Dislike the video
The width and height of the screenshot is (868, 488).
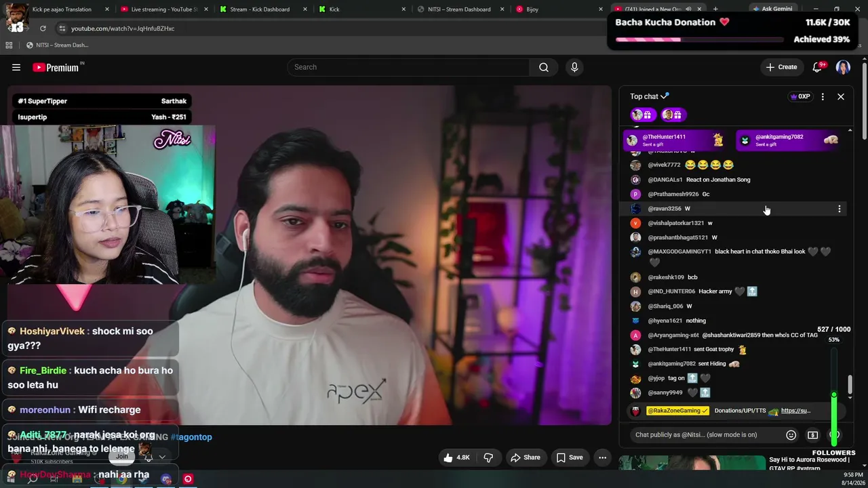(488, 457)
